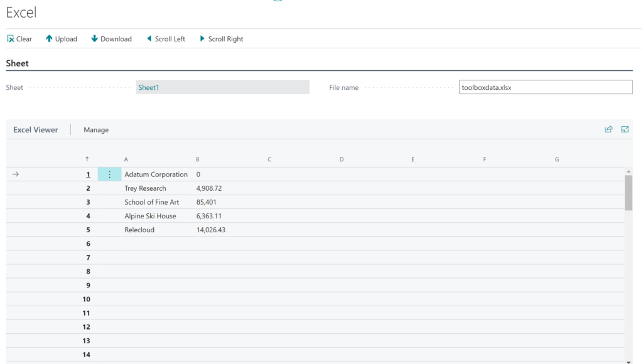The width and height of the screenshot is (643, 364).
Task: Open the Excel Viewer heading menu
Action: pos(36,130)
